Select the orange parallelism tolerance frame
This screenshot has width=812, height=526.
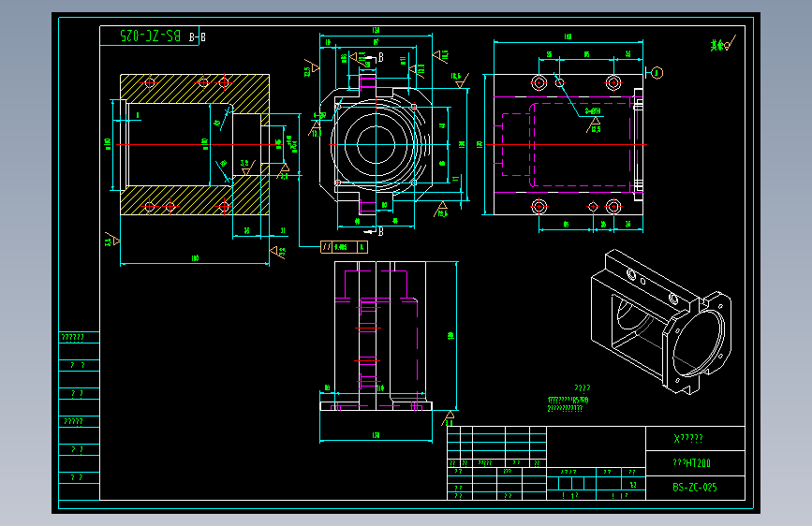(345, 247)
